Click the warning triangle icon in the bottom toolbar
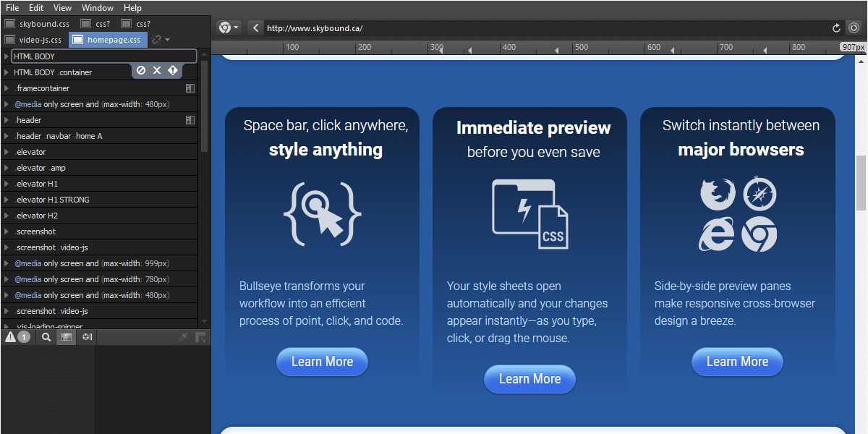 point(11,337)
